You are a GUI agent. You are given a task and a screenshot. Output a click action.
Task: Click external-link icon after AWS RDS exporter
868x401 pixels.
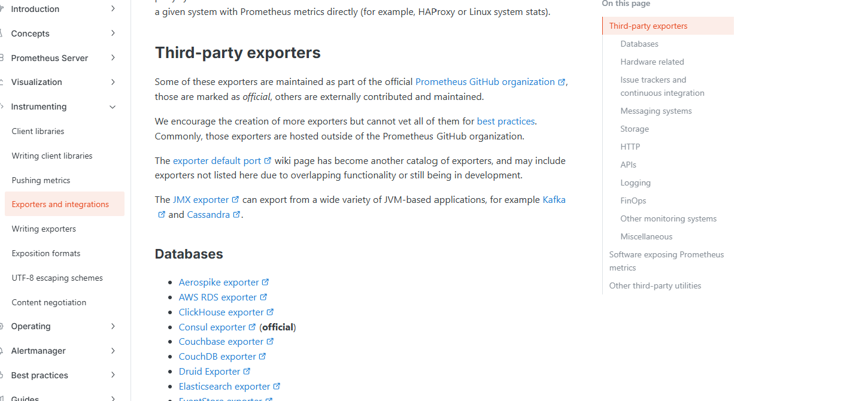tap(264, 297)
